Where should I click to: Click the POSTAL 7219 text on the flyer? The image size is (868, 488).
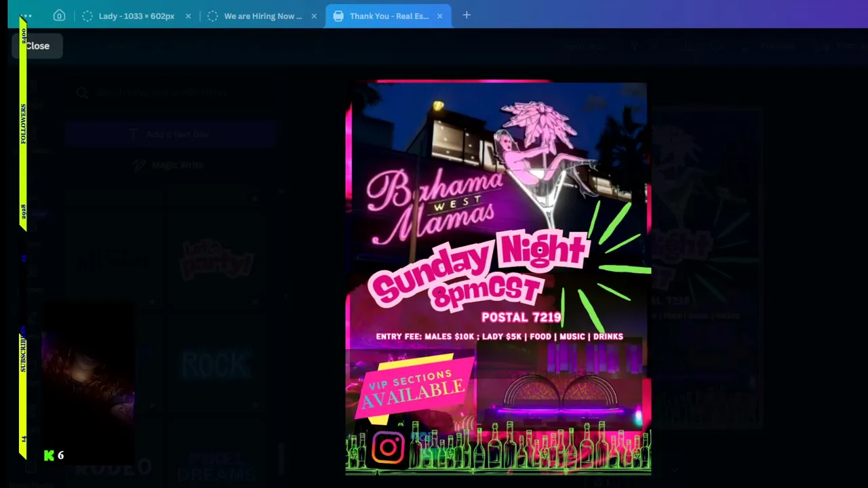coord(521,317)
